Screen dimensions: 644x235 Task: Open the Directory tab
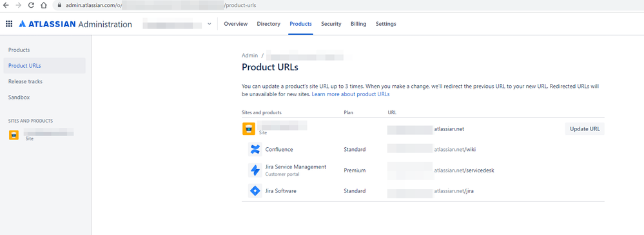[269, 24]
